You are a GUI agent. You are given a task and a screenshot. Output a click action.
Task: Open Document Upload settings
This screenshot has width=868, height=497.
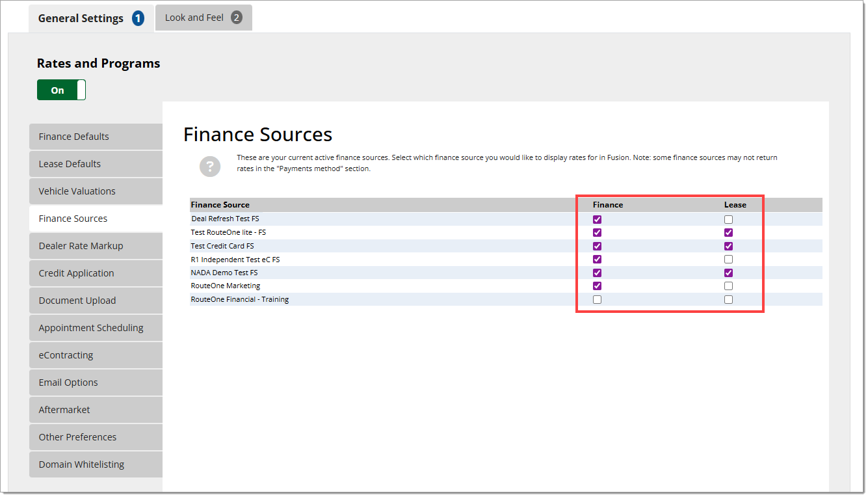click(x=96, y=301)
